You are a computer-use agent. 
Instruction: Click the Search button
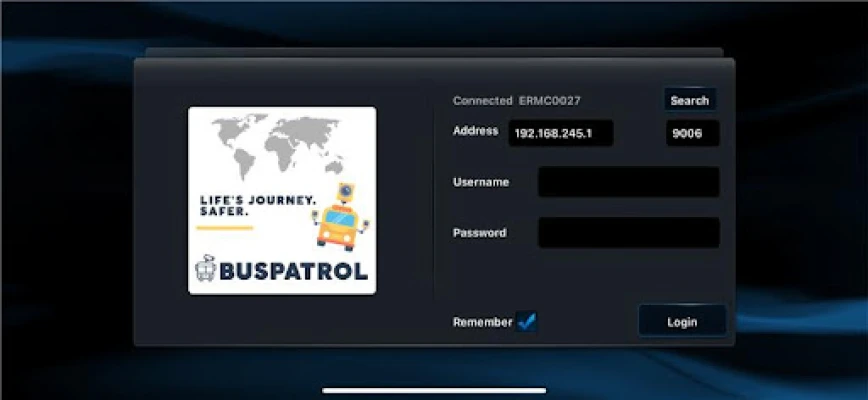click(x=690, y=100)
